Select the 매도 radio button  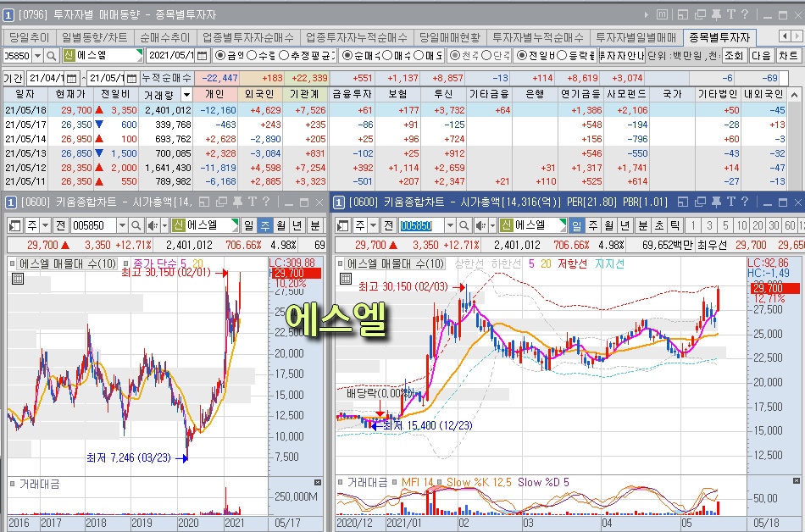coord(419,55)
